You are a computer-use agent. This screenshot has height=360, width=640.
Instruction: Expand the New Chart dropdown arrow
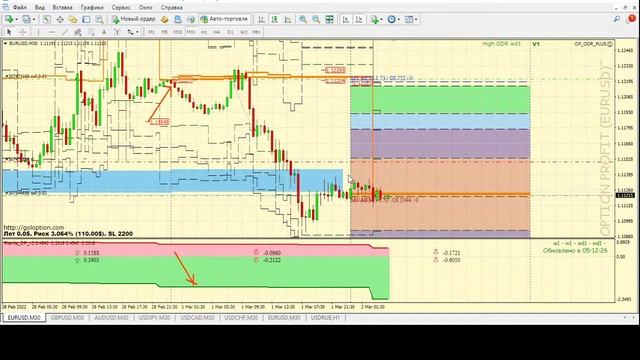point(16,19)
